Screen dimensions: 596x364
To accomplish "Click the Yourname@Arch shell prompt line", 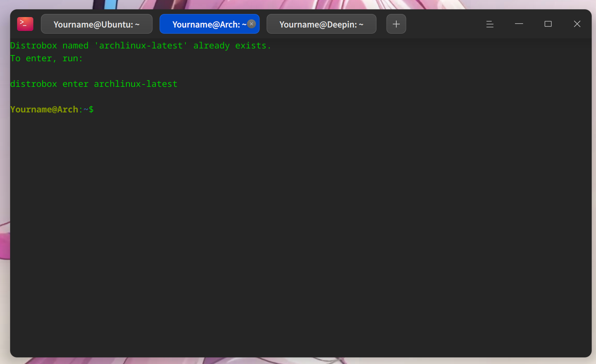I will point(52,110).
